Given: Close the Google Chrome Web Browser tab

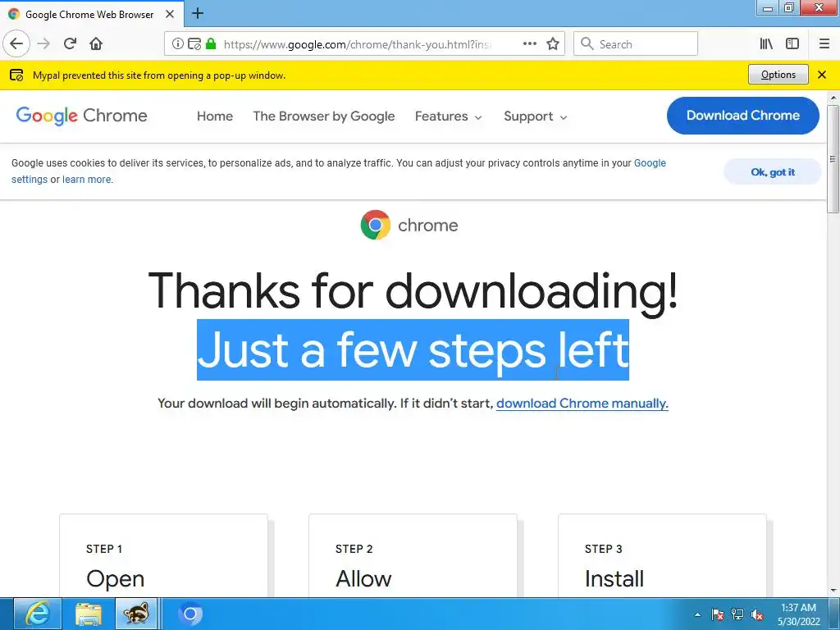Looking at the screenshot, I should click(170, 14).
